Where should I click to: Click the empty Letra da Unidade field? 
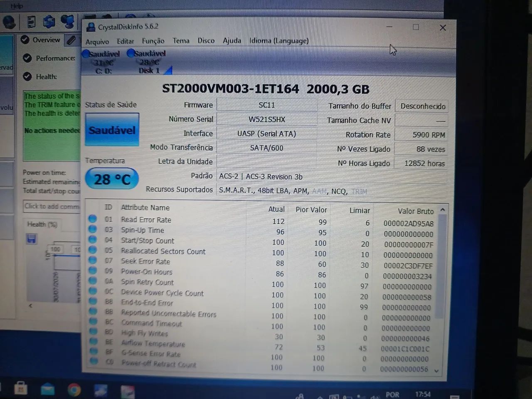click(267, 162)
